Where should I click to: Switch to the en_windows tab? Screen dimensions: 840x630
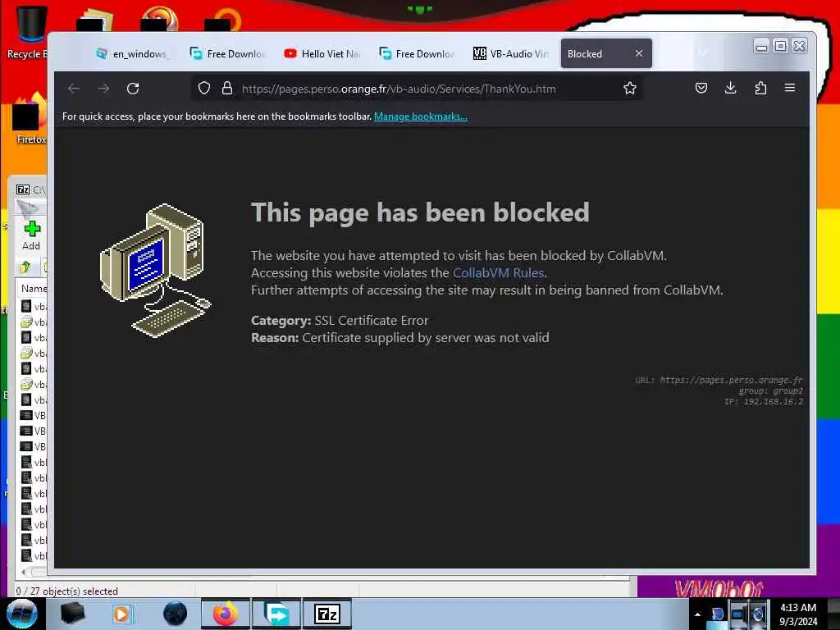[x=132, y=53]
